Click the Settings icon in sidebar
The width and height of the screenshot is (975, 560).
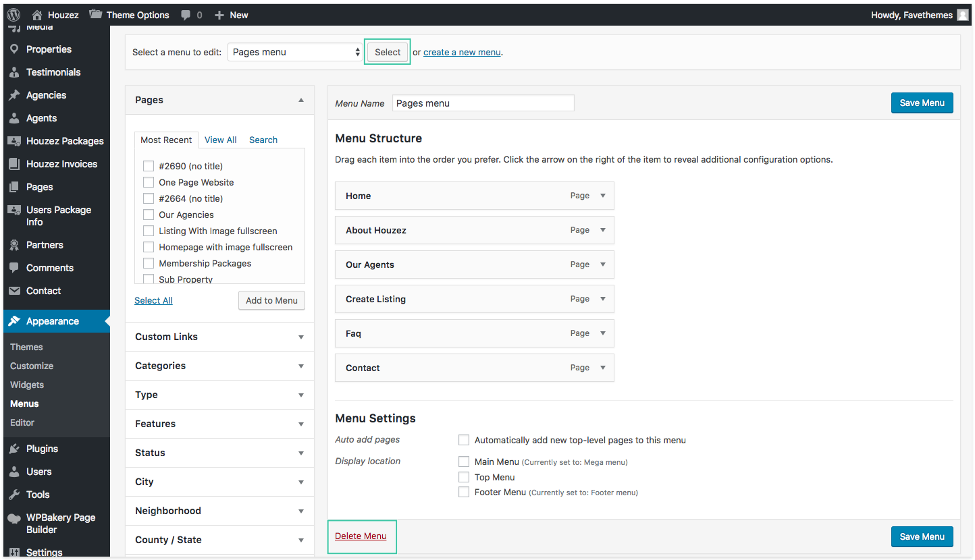(x=14, y=553)
